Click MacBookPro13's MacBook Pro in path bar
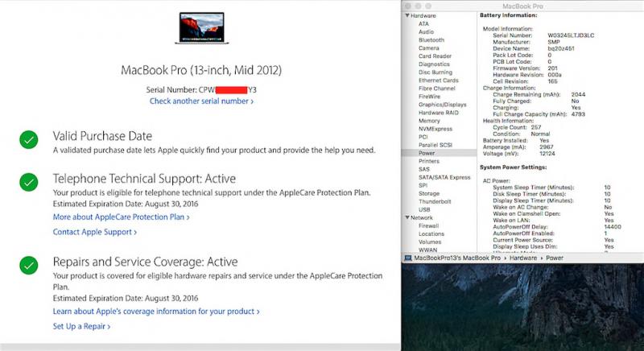Image resolution: width=644 pixels, height=351 pixels. coord(457,258)
